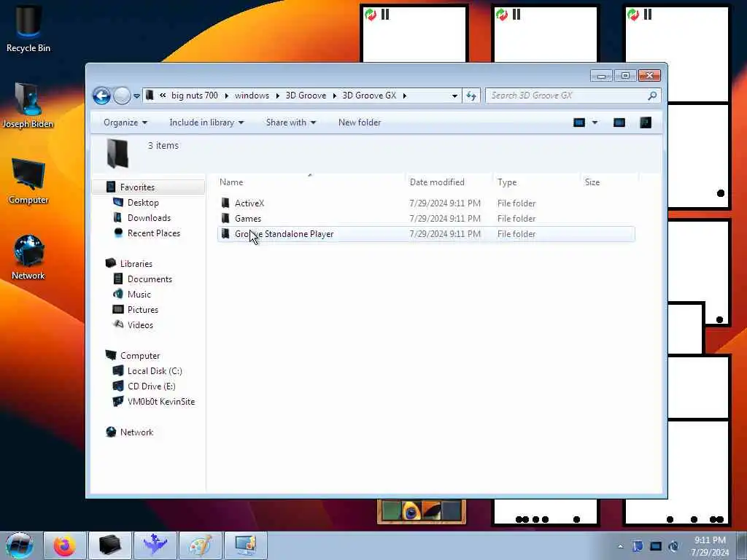The width and height of the screenshot is (747, 560).
Task: Sort by the Size column header
Action: (609, 182)
